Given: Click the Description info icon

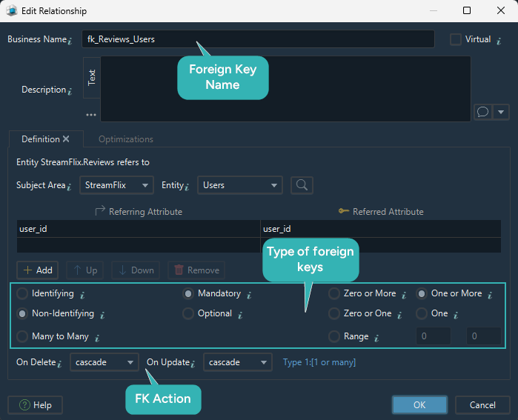Looking at the screenshot, I should coord(70,91).
